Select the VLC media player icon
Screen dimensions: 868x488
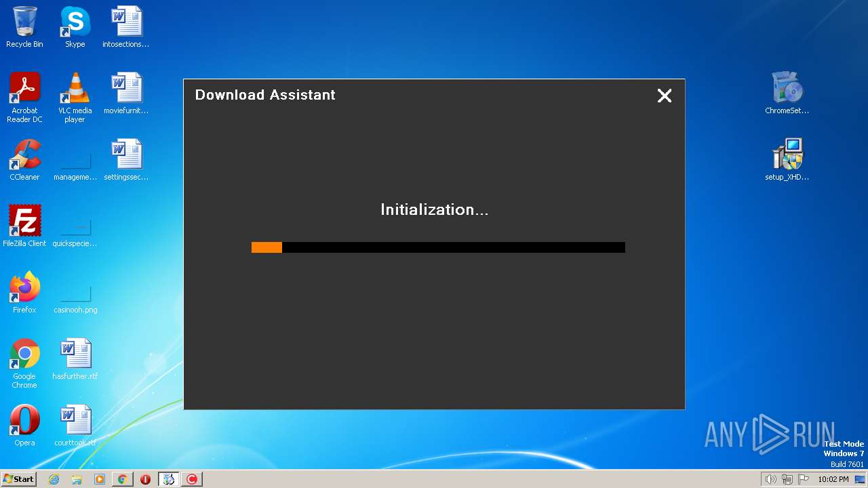[x=75, y=98]
